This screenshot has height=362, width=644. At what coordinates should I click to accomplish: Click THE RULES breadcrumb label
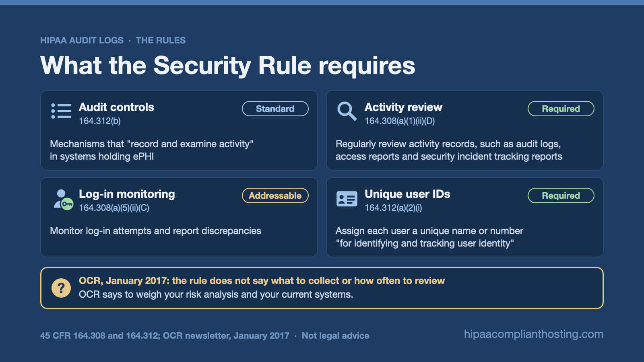pyautogui.click(x=161, y=40)
